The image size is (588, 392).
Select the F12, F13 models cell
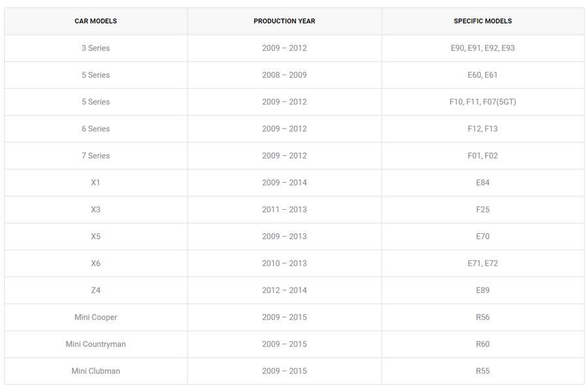pyautogui.click(x=483, y=129)
